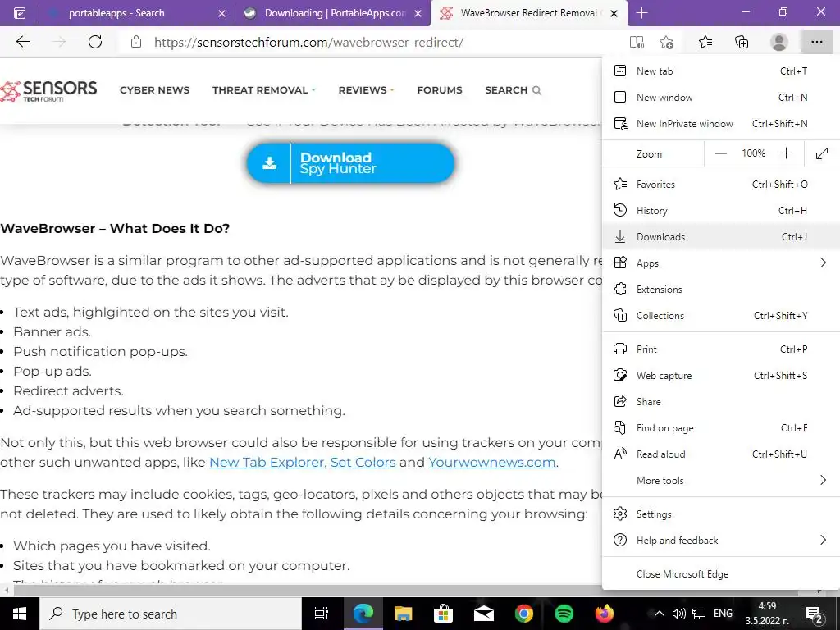Open History from the menu

tap(720, 211)
